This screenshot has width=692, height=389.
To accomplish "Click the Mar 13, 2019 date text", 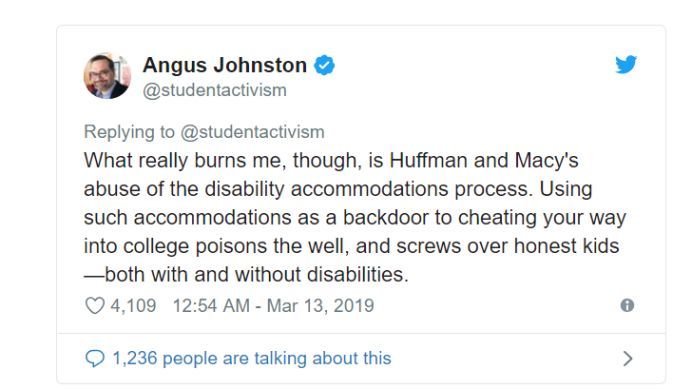I will point(320,306).
